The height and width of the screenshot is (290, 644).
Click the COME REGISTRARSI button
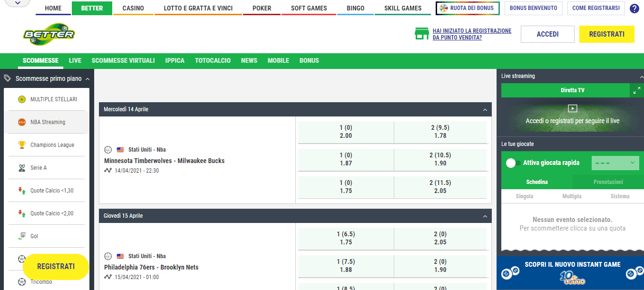pyautogui.click(x=596, y=8)
